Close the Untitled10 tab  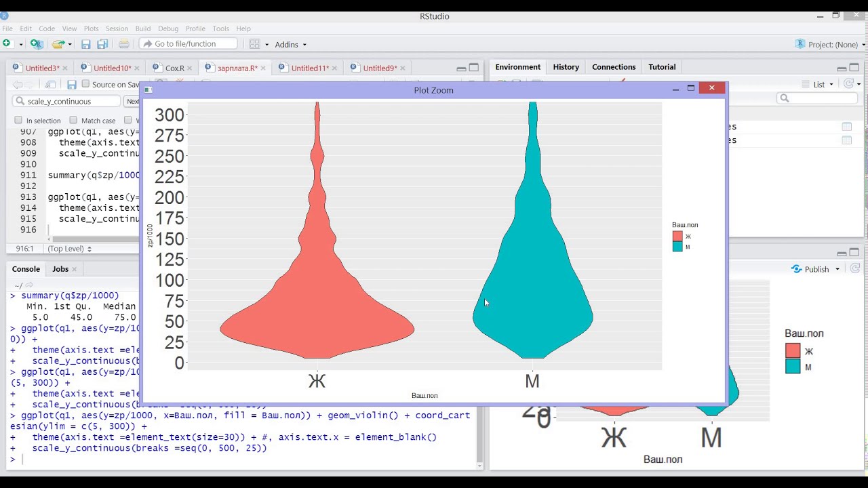(x=137, y=68)
